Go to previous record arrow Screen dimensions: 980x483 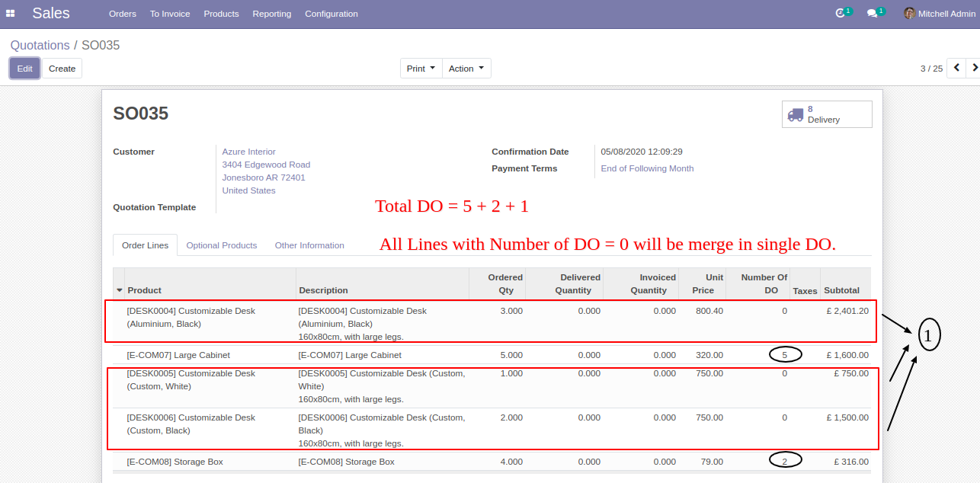956,68
